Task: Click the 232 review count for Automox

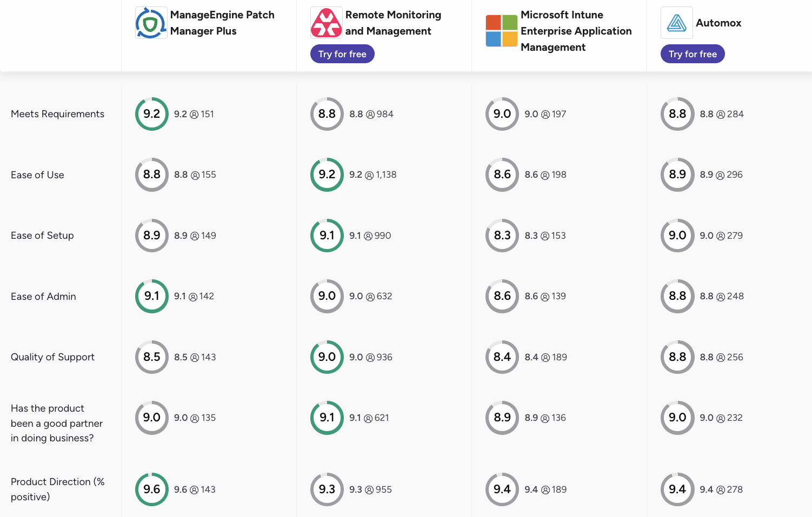Action: click(x=735, y=418)
